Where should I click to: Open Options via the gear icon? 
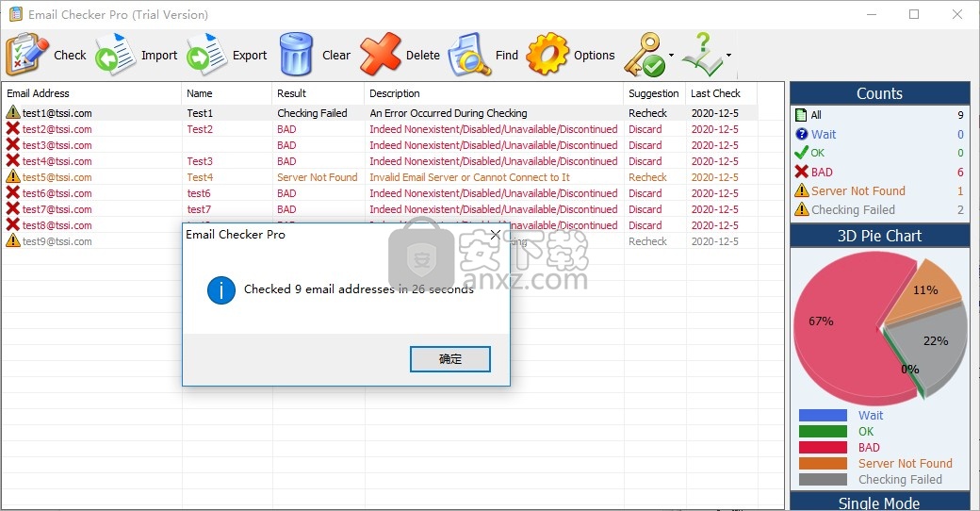[547, 55]
